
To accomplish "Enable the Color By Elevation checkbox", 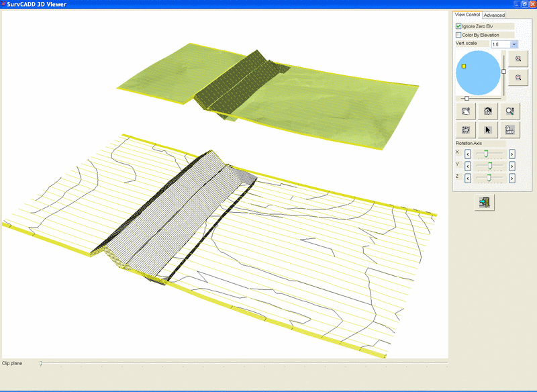I will point(458,35).
